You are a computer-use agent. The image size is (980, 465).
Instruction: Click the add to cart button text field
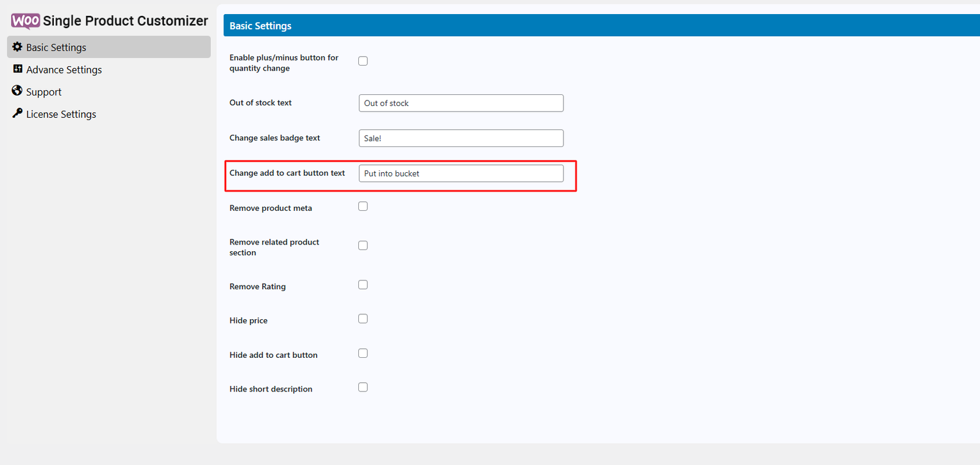click(x=461, y=173)
